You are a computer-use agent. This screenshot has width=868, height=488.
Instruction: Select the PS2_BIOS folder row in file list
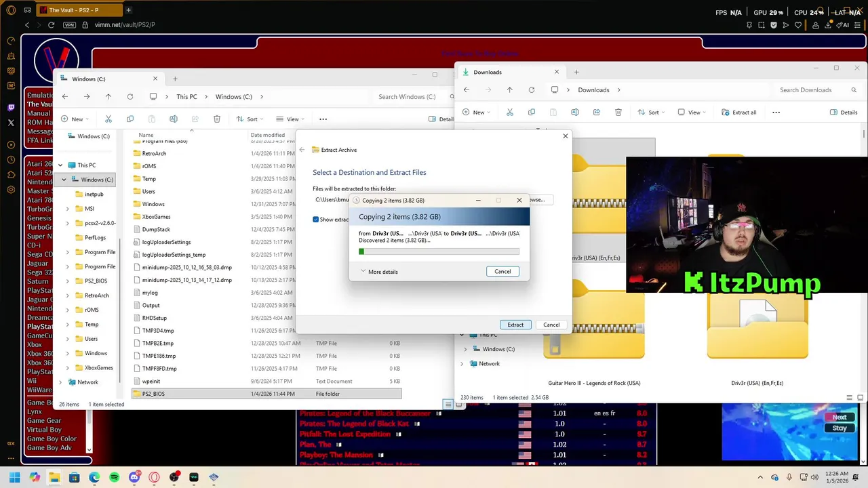click(266, 394)
